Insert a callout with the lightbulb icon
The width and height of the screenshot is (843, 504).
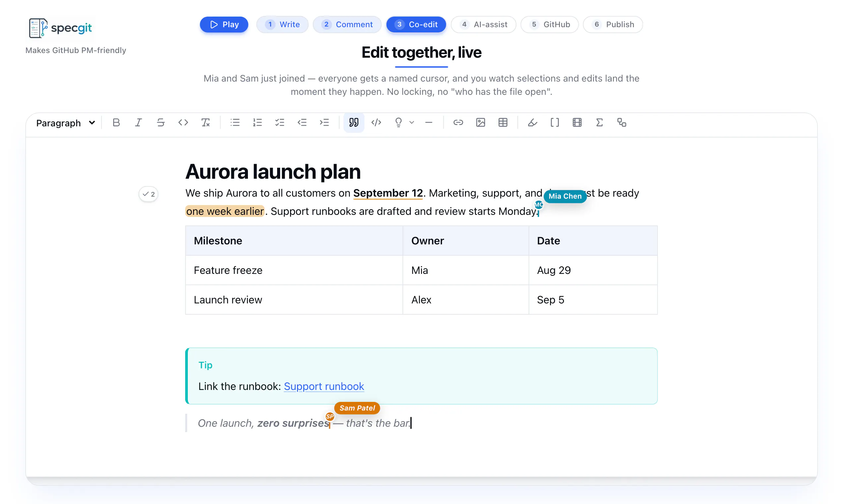pos(398,123)
